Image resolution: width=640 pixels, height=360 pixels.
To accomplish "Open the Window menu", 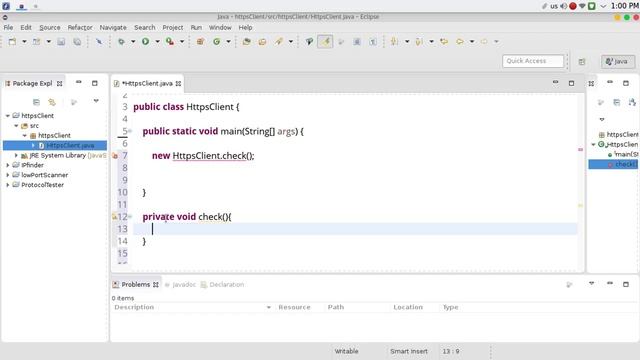I will (220, 27).
